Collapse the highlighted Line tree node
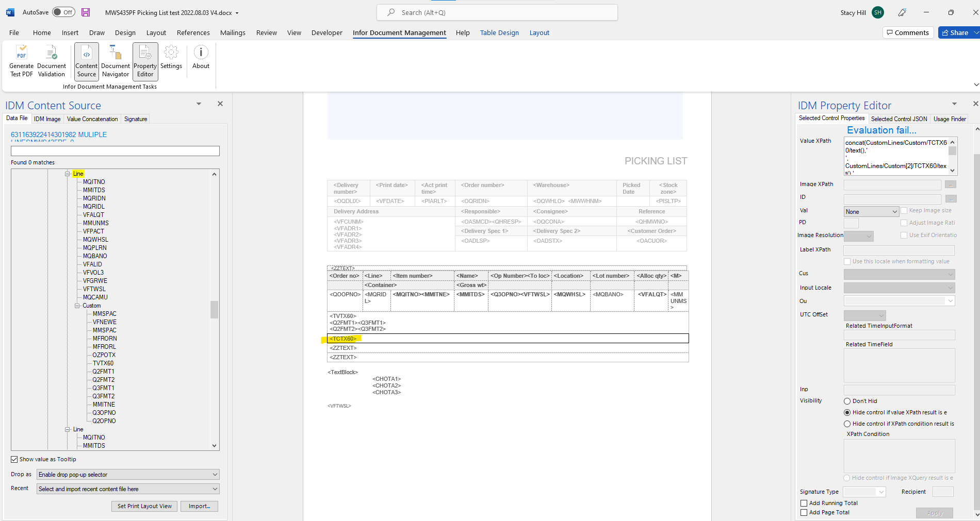Image resolution: width=980 pixels, height=521 pixels. click(x=68, y=174)
